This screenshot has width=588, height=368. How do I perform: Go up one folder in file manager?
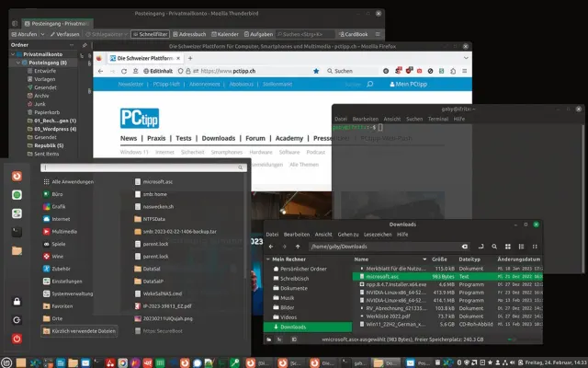pyautogui.click(x=297, y=247)
